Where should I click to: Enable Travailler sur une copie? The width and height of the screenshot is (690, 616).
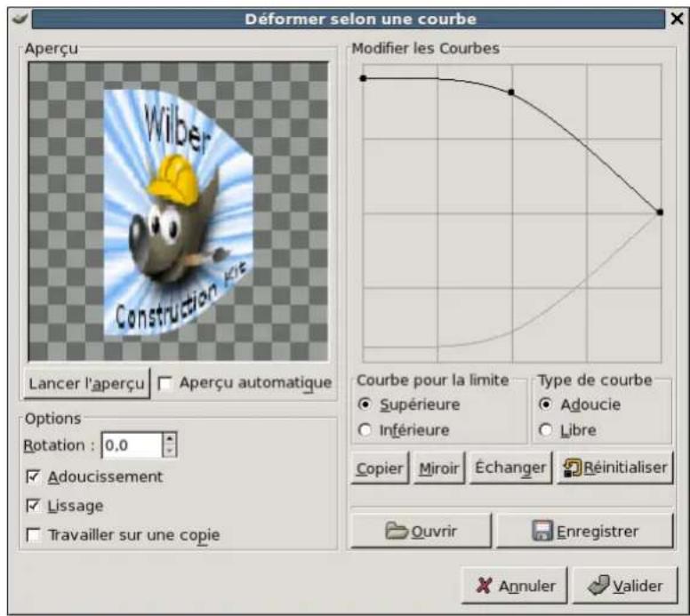coord(34,535)
